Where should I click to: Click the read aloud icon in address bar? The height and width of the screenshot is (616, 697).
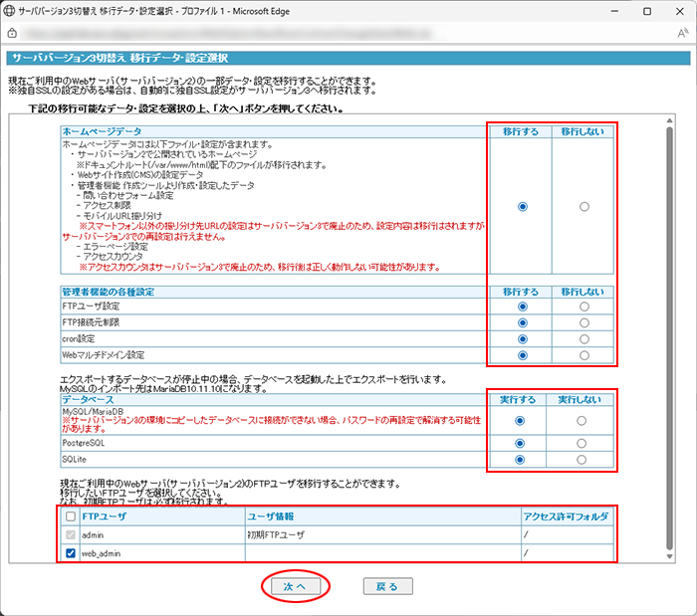(x=680, y=33)
